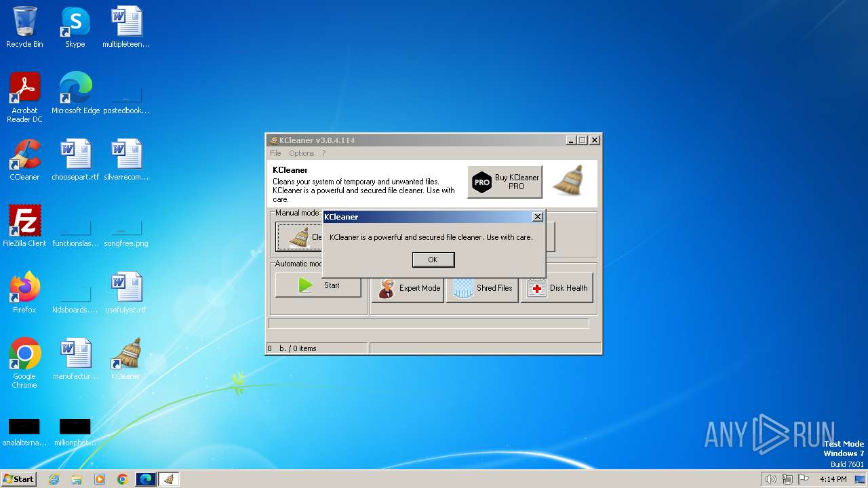
Task: Open the question mark help menu
Action: point(324,153)
